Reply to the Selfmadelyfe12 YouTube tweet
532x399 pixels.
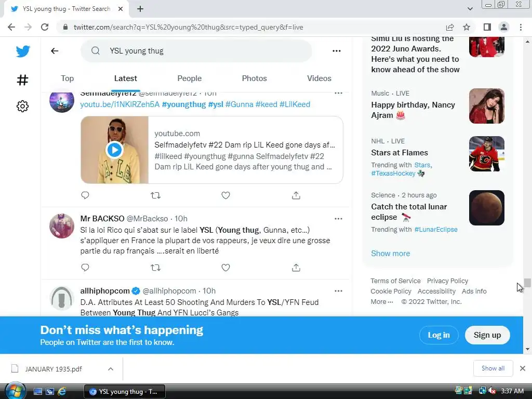[x=85, y=195]
